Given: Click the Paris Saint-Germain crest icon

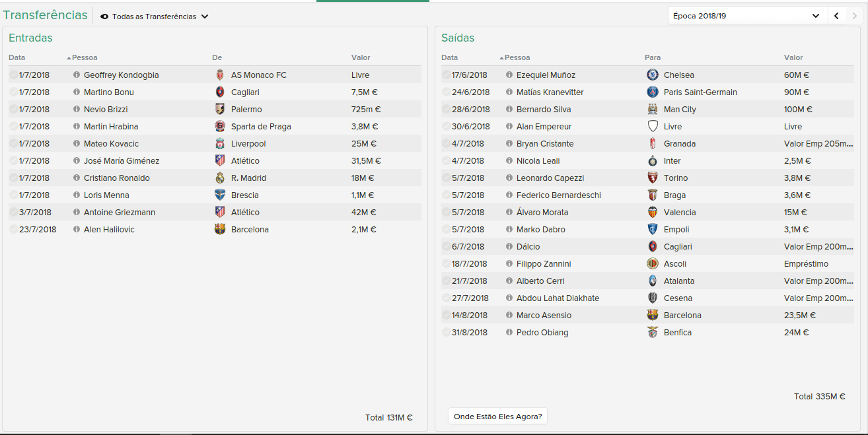Looking at the screenshot, I should click(653, 92).
